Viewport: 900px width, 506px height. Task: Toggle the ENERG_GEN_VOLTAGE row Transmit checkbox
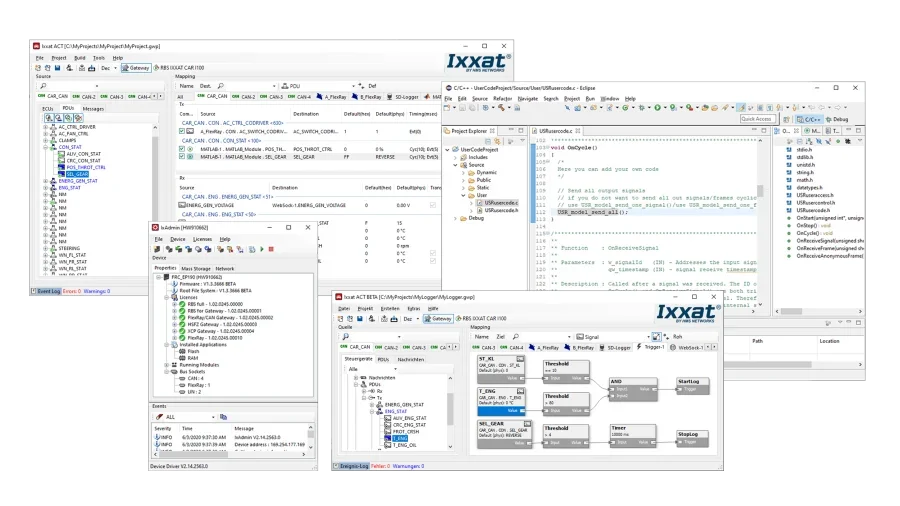[x=433, y=205]
